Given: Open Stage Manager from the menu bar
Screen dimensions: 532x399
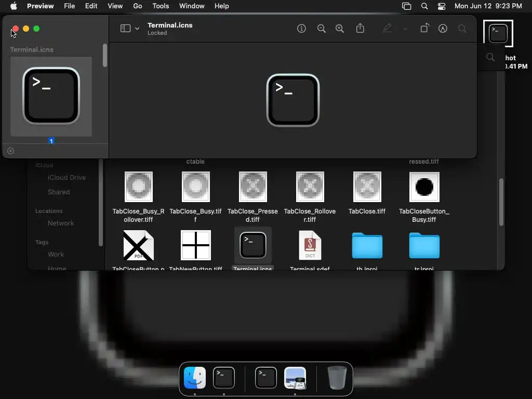Looking at the screenshot, I should coord(406,6).
